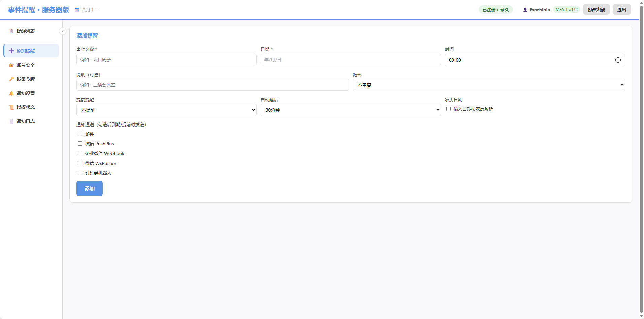Click the plus icon for 添加提醒
Screen dimensions: 644x319
point(11,51)
